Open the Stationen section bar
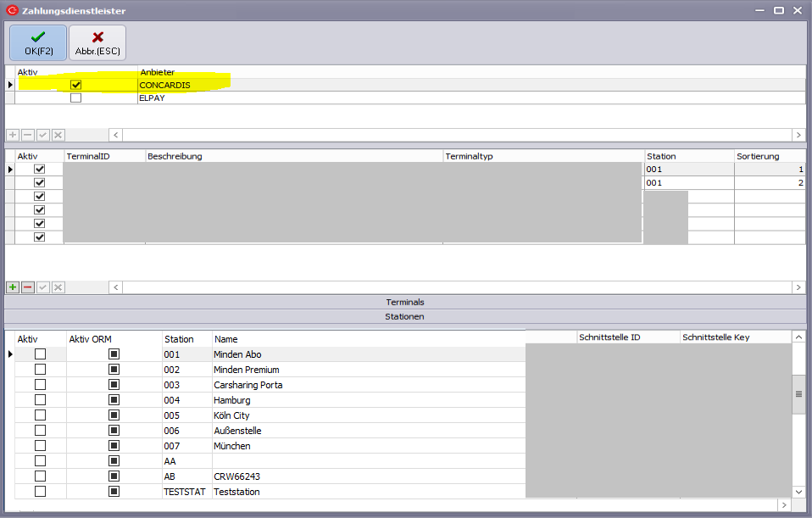The width and height of the screenshot is (812, 518). [405, 316]
